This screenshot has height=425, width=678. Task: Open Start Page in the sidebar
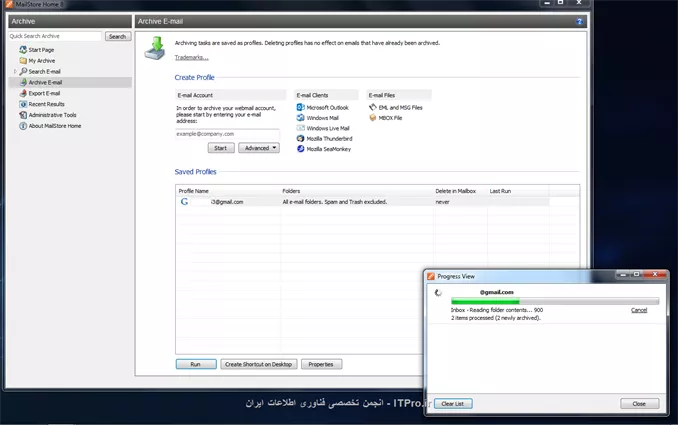pyautogui.click(x=41, y=50)
